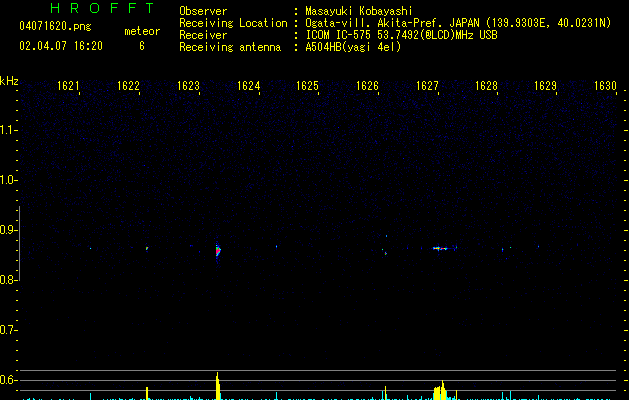
Task: Click the 1624 time axis tick
Action: (x=248, y=86)
